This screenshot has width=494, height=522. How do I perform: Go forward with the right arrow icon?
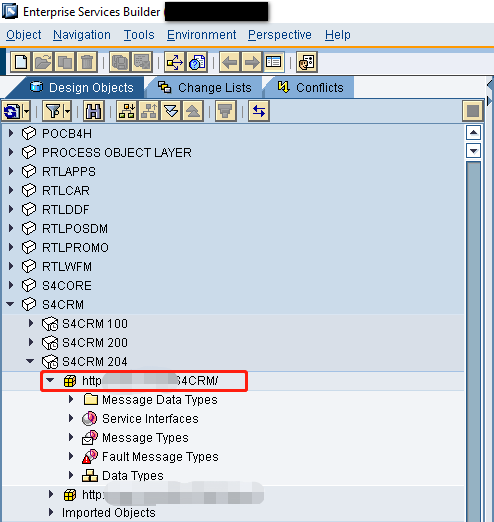click(x=252, y=62)
